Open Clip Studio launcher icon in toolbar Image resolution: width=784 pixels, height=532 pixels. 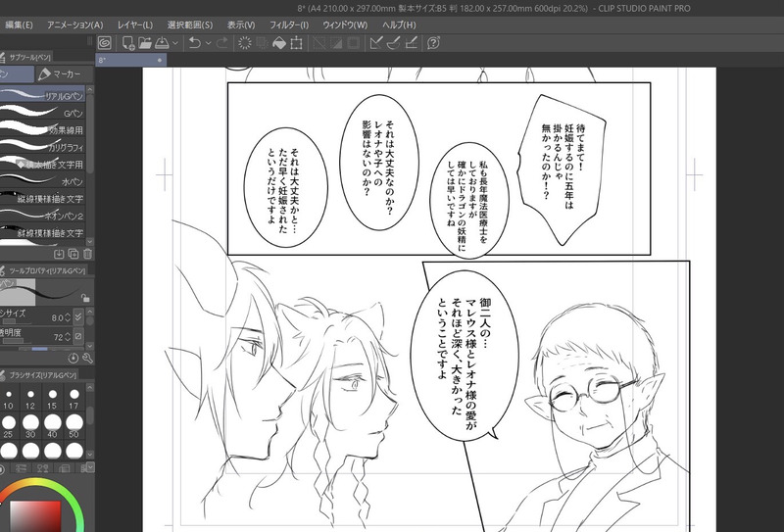point(105,43)
